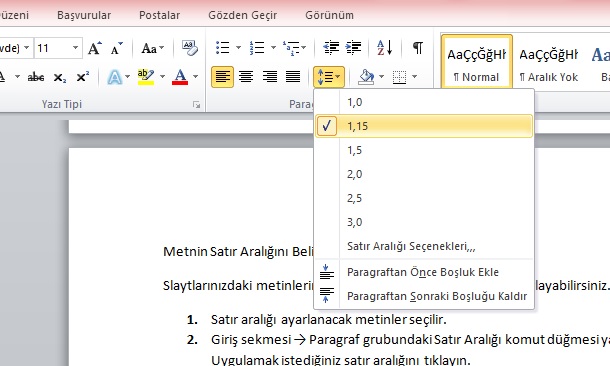Viewport: 610px width, 366px height.
Task: Click Paragraftan Önce Boşluk Ekle
Action: click(x=424, y=272)
